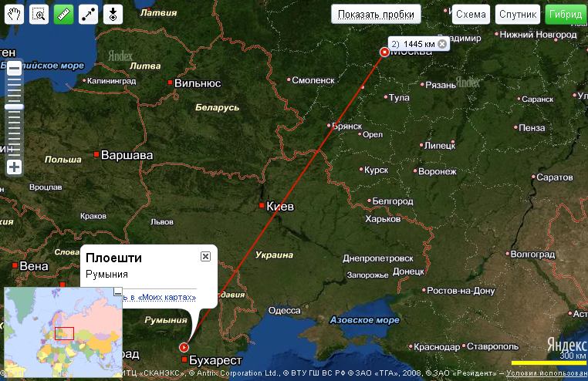Click the Беларусь country label
The height and width of the screenshot is (381, 588).
[217, 107]
